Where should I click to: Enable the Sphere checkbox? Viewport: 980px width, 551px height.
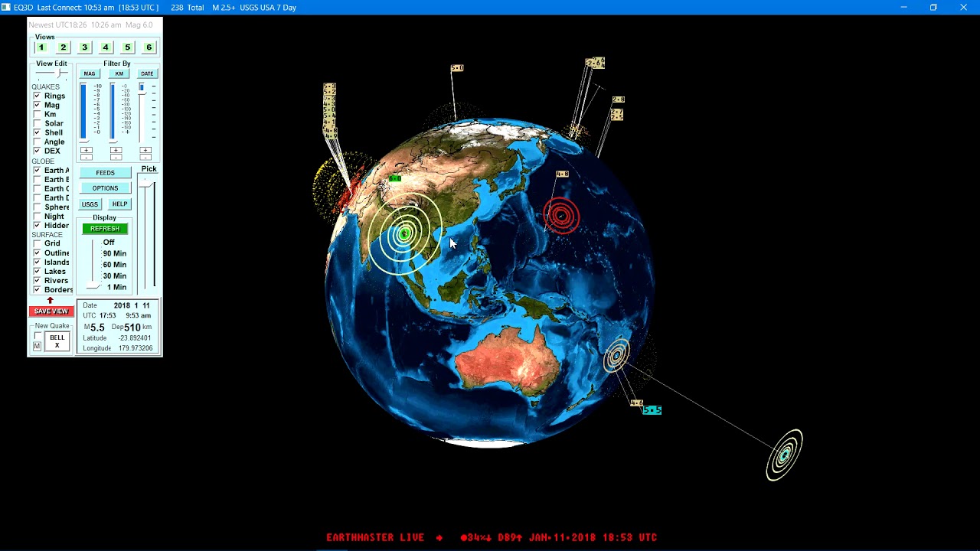pos(37,207)
